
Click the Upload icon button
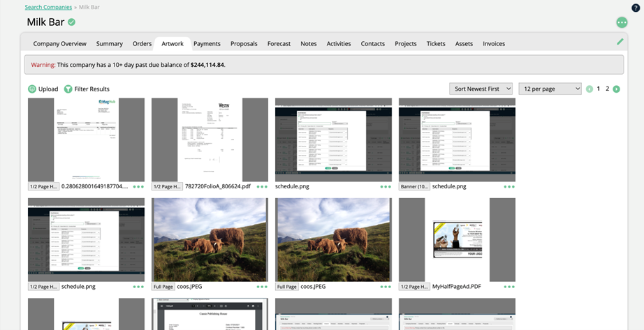[32, 89]
